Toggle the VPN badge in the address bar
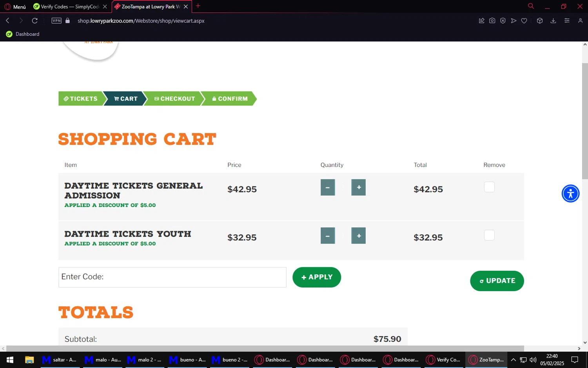 [56, 21]
